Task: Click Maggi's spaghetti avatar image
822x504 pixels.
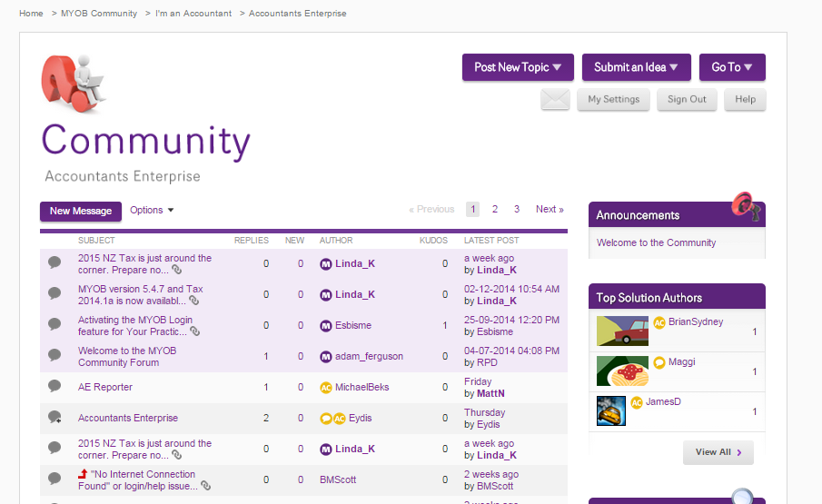Action: pos(622,371)
